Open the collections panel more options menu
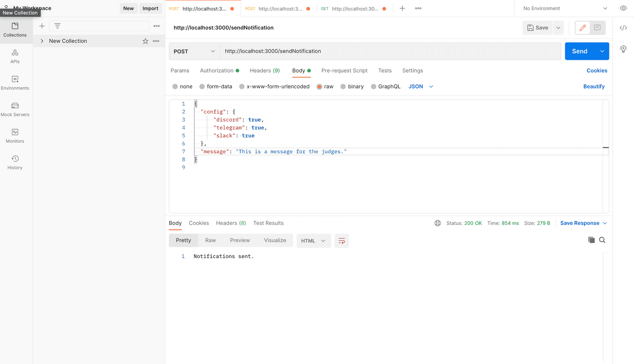The height and width of the screenshot is (364, 634). tap(156, 26)
